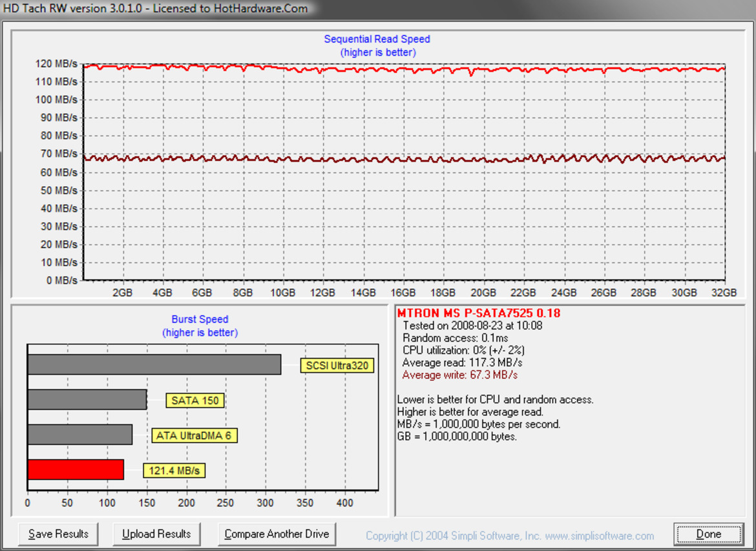756x551 pixels.
Task: Click the 16GB axis label
Action: tap(403, 293)
